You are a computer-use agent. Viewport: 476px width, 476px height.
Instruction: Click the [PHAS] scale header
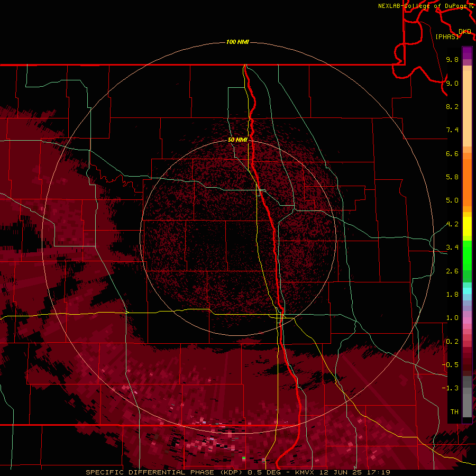(447, 36)
